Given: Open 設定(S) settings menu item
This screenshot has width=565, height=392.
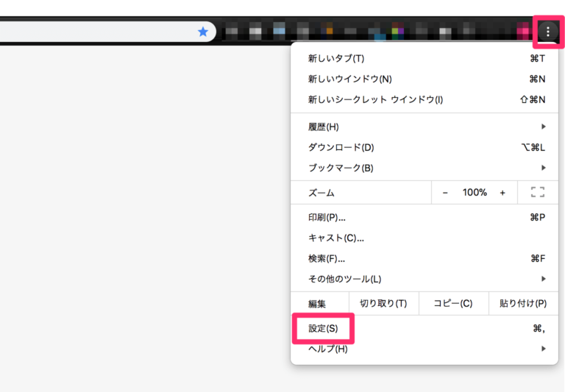Looking at the screenshot, I should pos(324,329).
